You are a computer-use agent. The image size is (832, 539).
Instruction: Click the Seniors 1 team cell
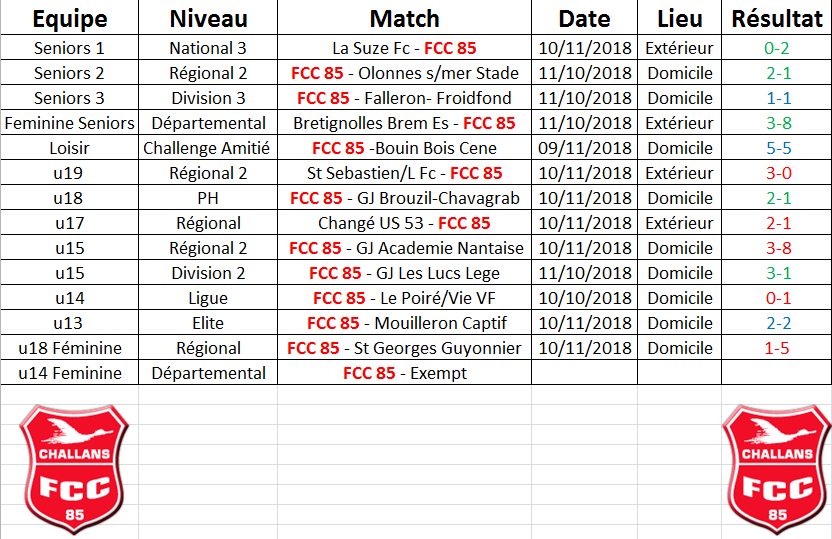pyautogui.click(x=70, y=48)
